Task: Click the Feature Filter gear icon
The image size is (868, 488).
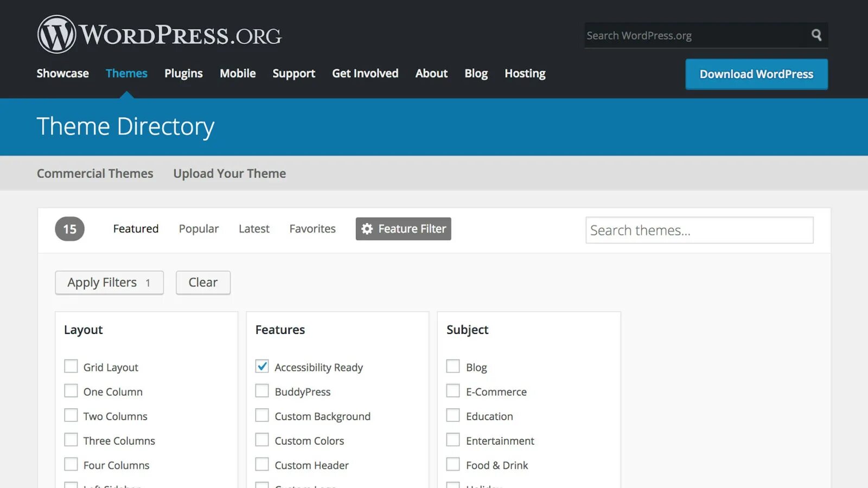Action: [367, 229]
